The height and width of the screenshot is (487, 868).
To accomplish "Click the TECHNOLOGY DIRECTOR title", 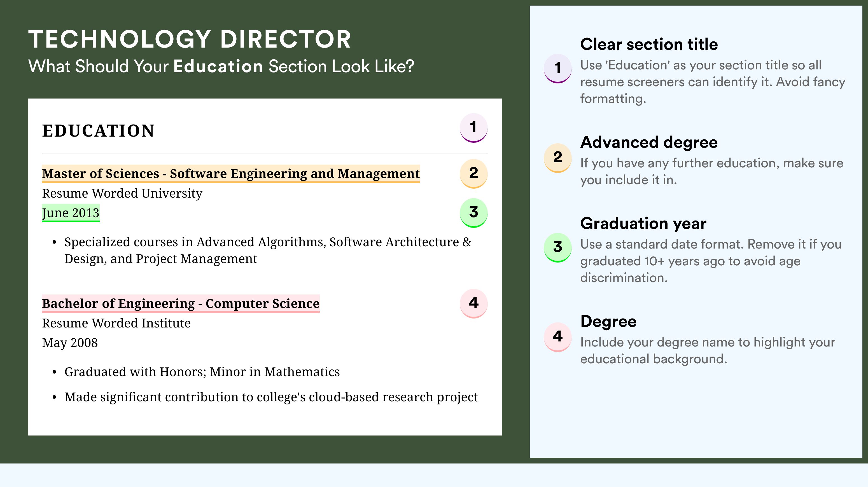I will (x=190, y=39).
